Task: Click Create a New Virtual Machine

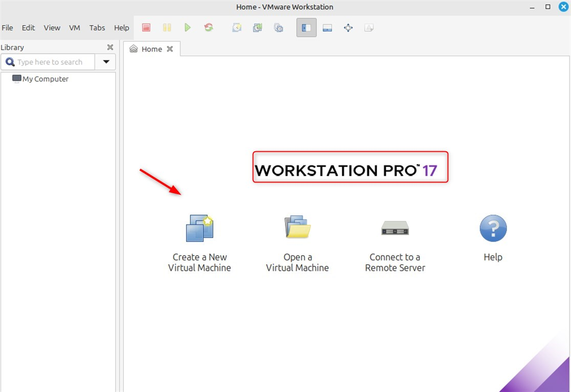Action: pyautogui.click(x=200, y=243)
